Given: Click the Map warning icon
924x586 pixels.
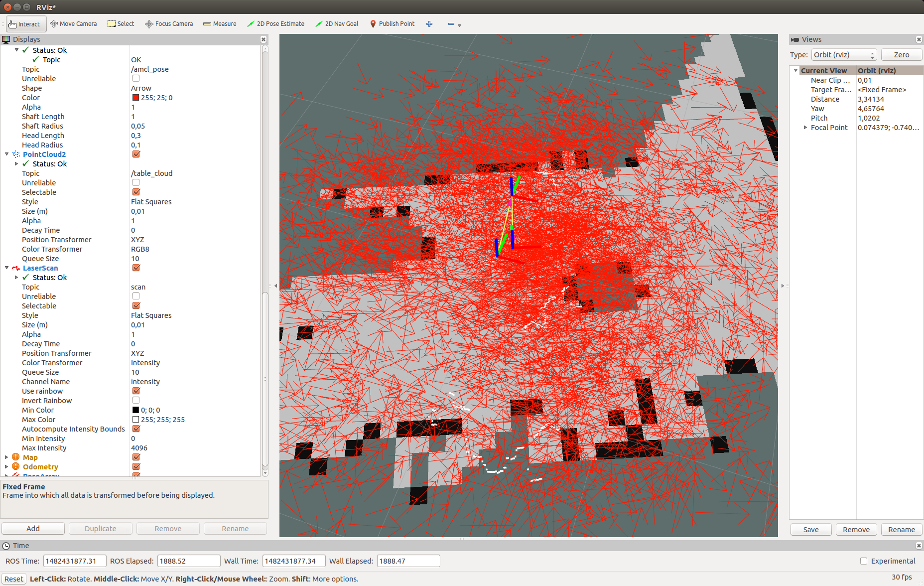Looking at the screenshot, I should [16, 457].
